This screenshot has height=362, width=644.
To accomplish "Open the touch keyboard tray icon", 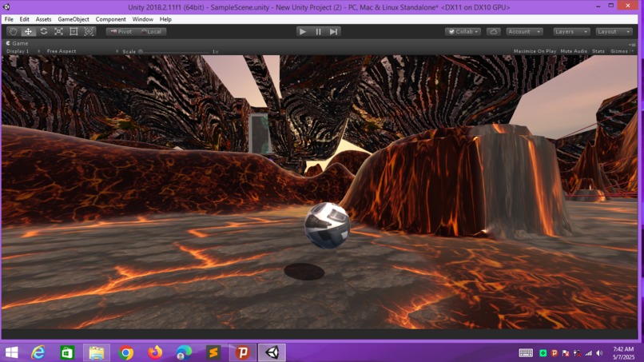I will click(526, 353).
